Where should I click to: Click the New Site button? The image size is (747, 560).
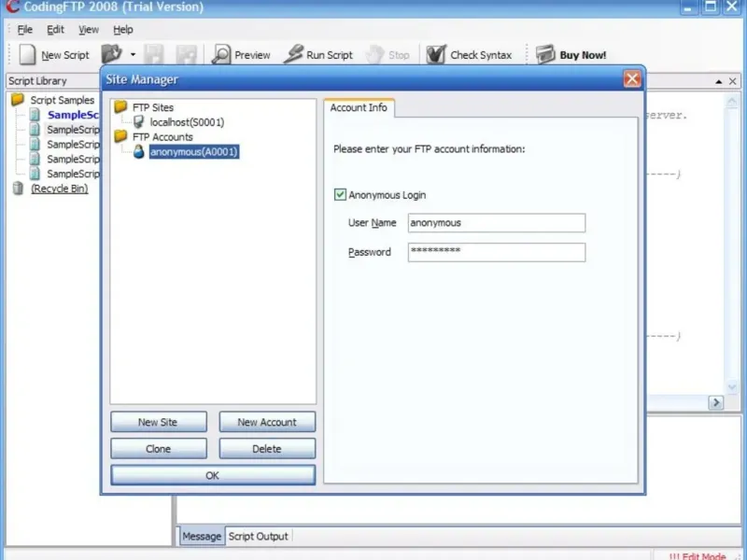159,422
